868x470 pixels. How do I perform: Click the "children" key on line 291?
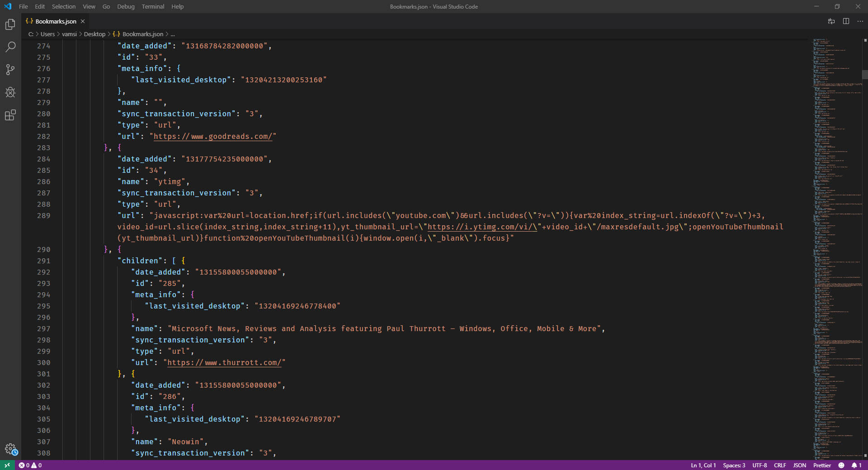point(140,261)
